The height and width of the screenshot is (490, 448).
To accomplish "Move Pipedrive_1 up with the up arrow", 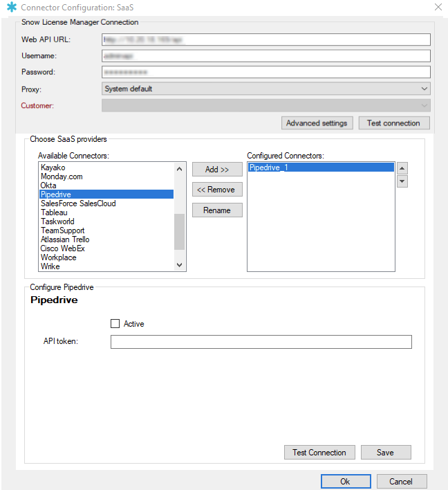I will 402,168.
